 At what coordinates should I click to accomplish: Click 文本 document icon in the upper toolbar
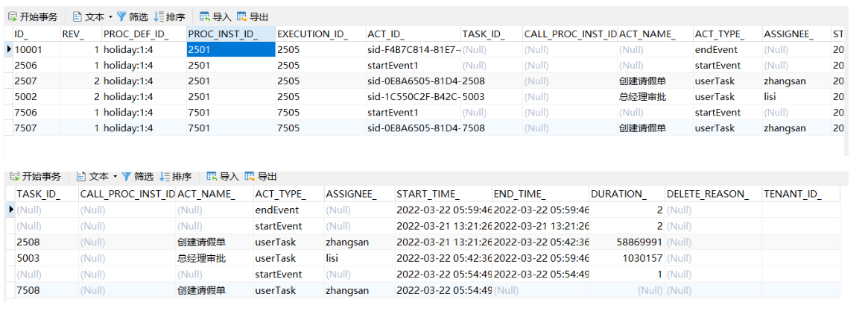tap(78, 16)
